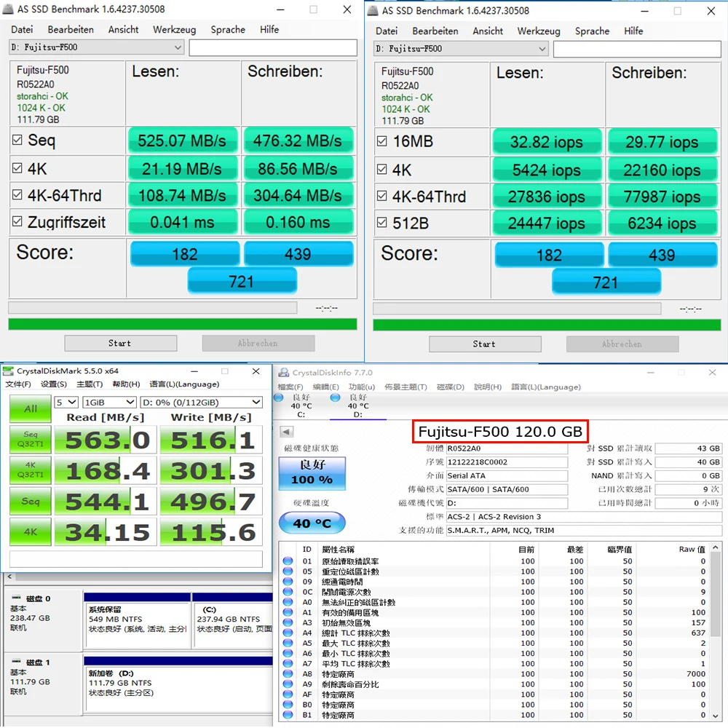This screenshot has height=728, width=728.
Task: Click status orb for attribute 01
Action: pos(288,561)
